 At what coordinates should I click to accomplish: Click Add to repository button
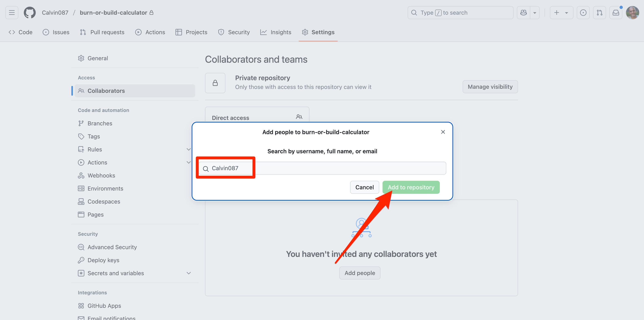click(411, 187)
